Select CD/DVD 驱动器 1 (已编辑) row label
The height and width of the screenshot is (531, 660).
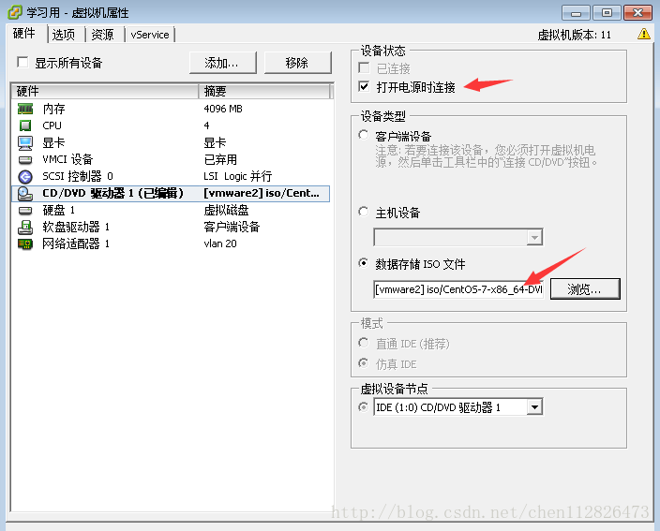pos(113,193)
